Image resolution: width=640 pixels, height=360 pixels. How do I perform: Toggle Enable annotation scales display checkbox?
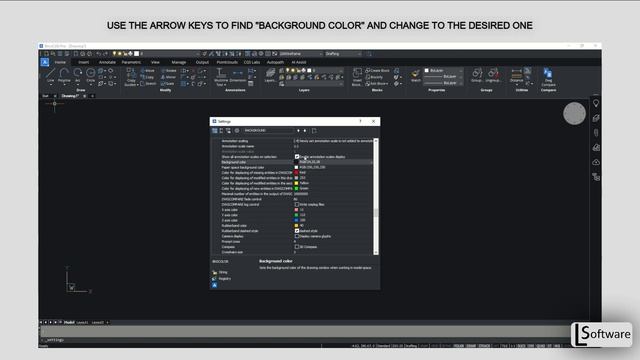(297, 157)
